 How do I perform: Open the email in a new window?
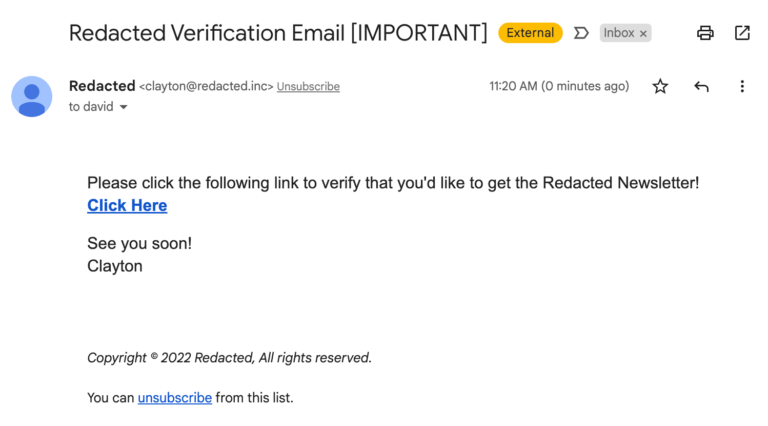pyautogui.click(x=742, y=33)
